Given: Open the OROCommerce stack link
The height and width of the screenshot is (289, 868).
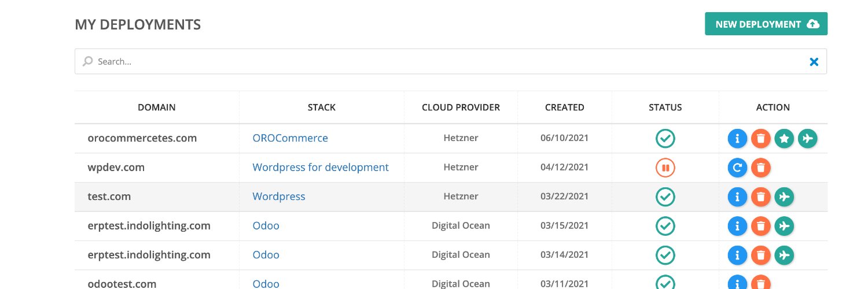Looking at the screenshot, I should pyautogui.click(x=290, y=138).
